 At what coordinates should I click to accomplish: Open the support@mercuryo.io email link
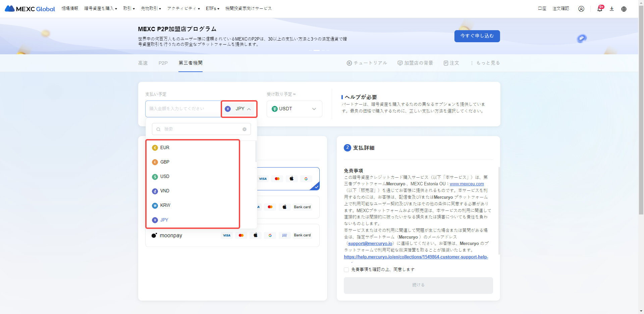point(370,244)
